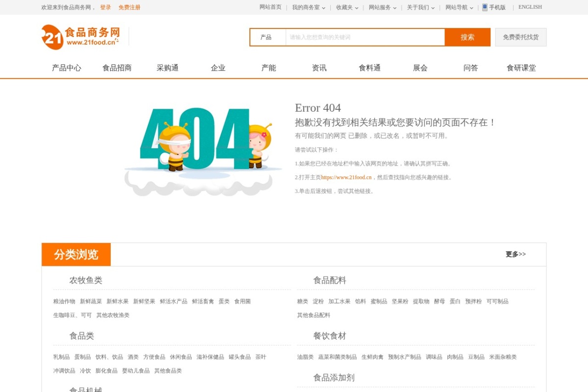Open 蔬菜和菌类制品 category link
The image size is (588, 392).
point(338,357)
